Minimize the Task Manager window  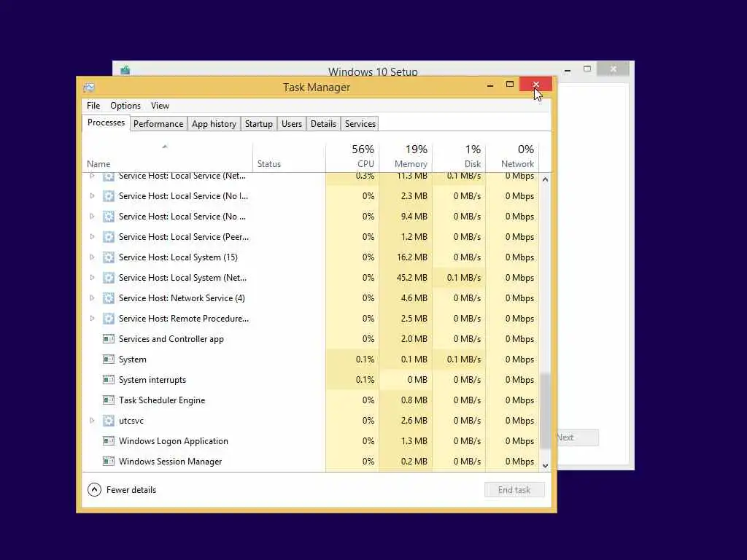[490, 85]
